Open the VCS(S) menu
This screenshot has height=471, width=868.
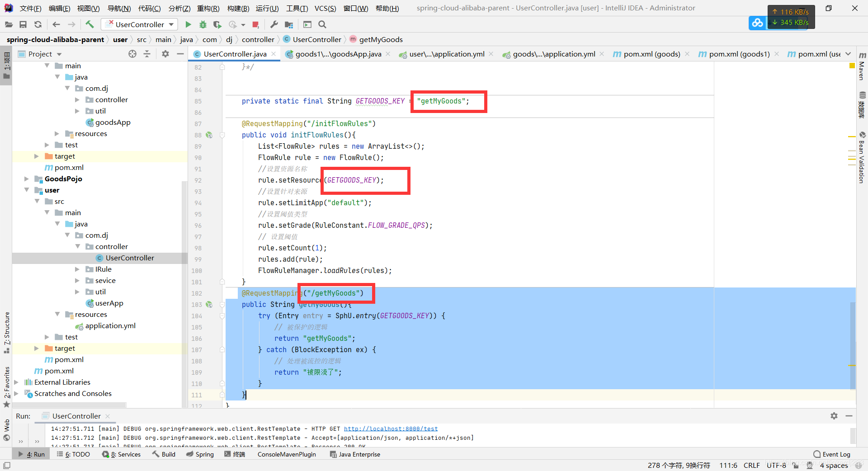tap(325, 8)
